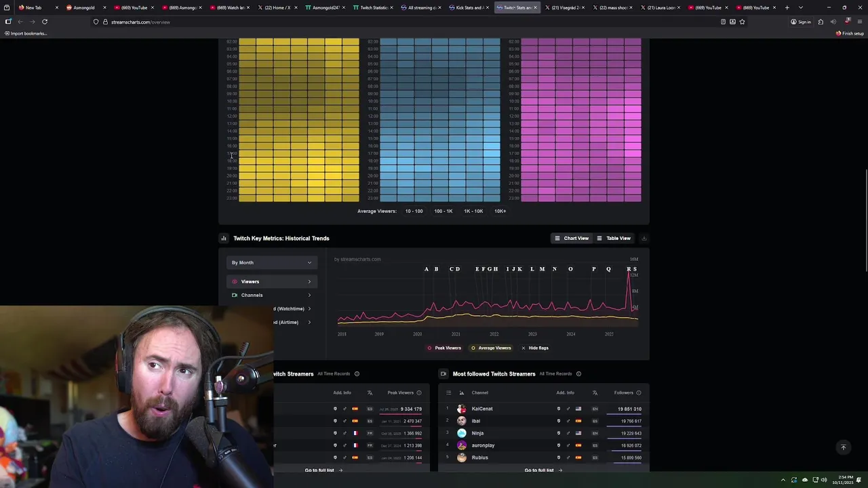Screen dimensions: 868x488
Task: Open the Windows notification bell
Action: point(859,480)
